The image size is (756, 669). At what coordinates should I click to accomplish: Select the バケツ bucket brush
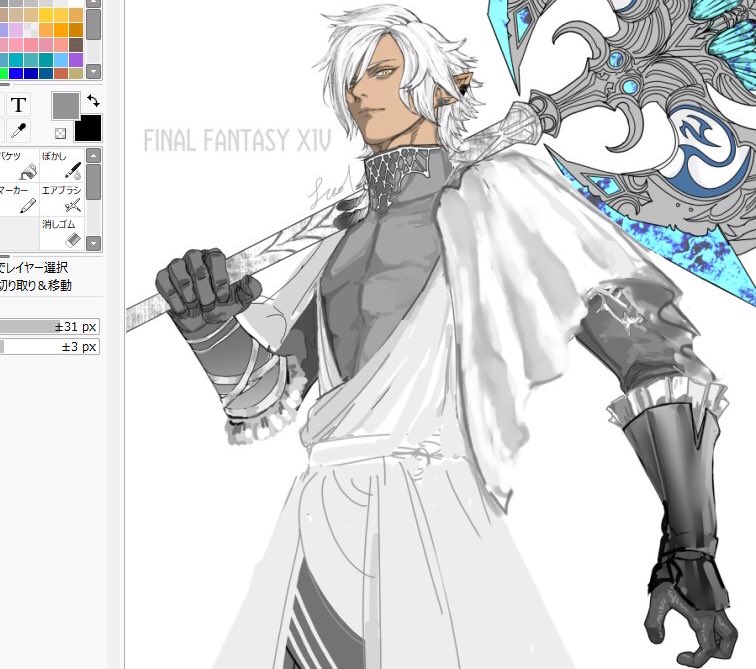click(18, 165)
